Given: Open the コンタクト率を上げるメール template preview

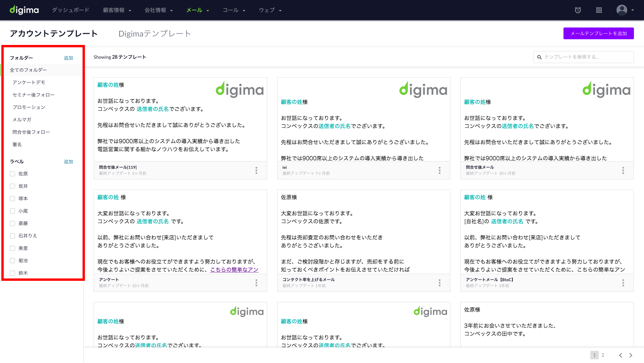Looking at the screenshot, I should 363,232.
